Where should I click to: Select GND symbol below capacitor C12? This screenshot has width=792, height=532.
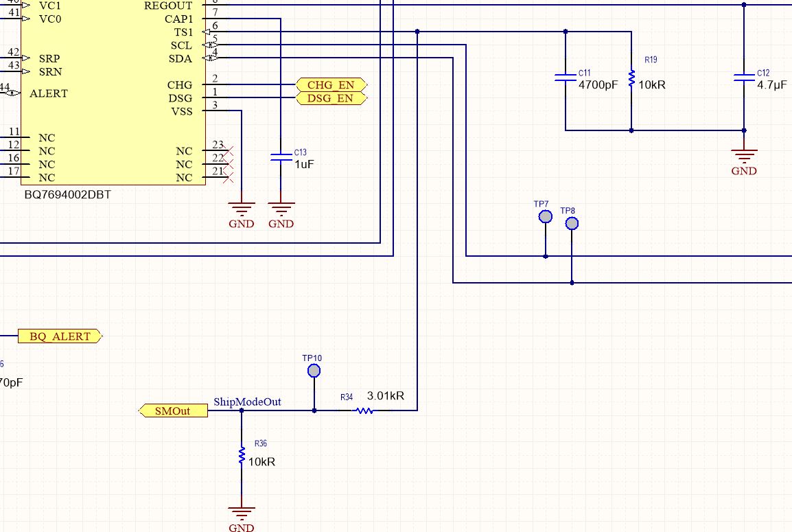(744, 162)
